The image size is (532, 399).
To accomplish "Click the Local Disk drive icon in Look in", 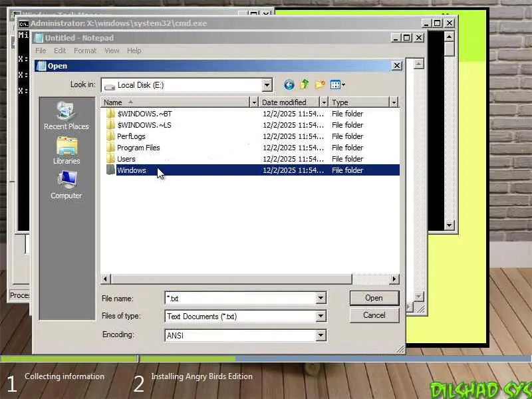I will point(110,86).
